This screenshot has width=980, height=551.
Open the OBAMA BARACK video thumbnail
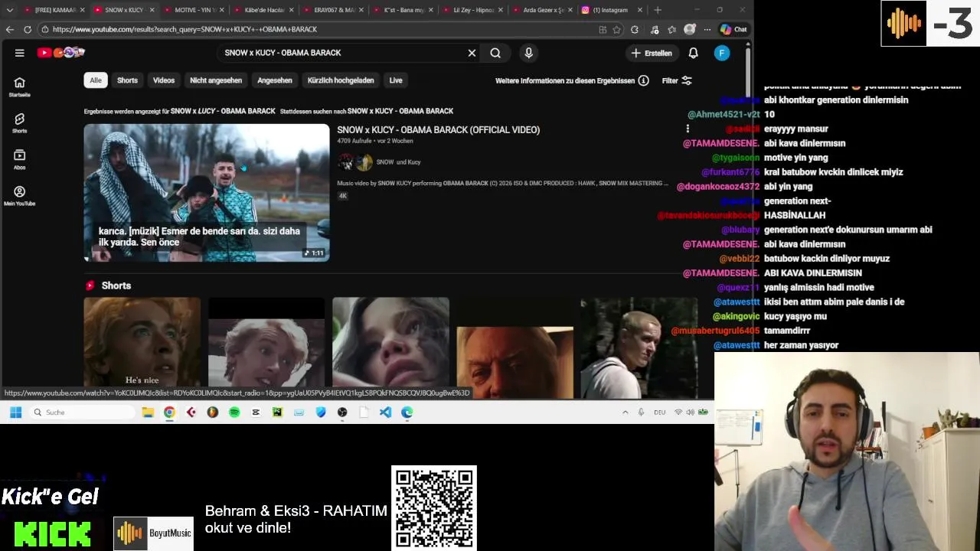coord(207,193)
